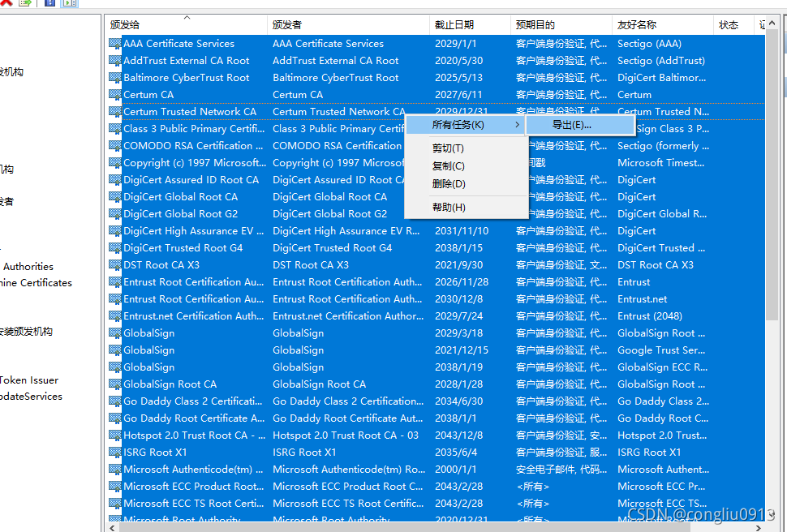Select the 安装颁发机构 tree node
This screenshot has width=787, height=532.
click(x=26, y=331)
